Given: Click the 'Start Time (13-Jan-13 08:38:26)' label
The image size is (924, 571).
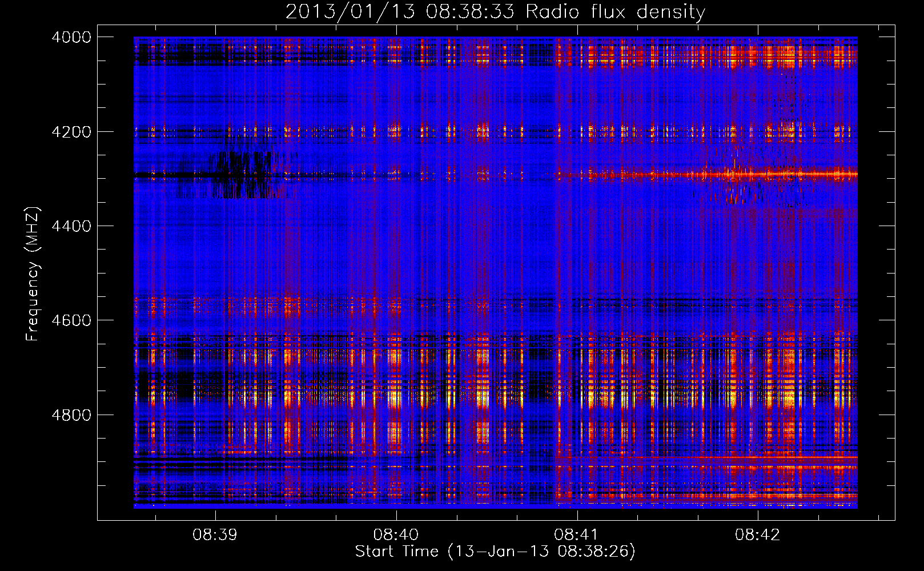Looking at the screenshot, I should pyautogui.click(x=495, y=552).
